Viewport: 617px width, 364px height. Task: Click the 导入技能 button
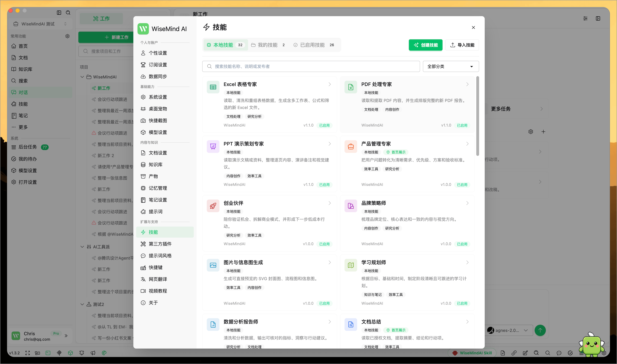[462, 45]
